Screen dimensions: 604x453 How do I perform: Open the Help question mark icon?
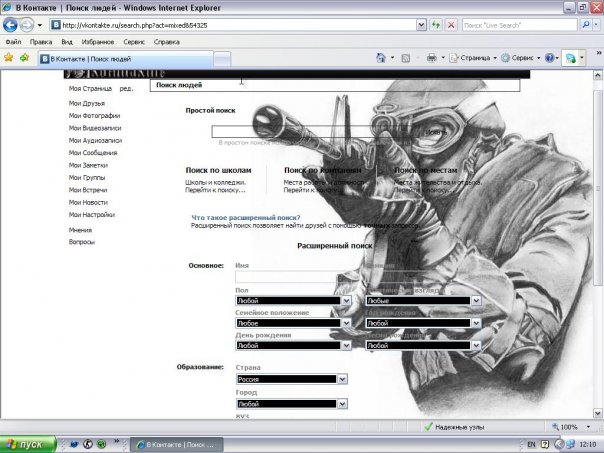coord(550,58)
